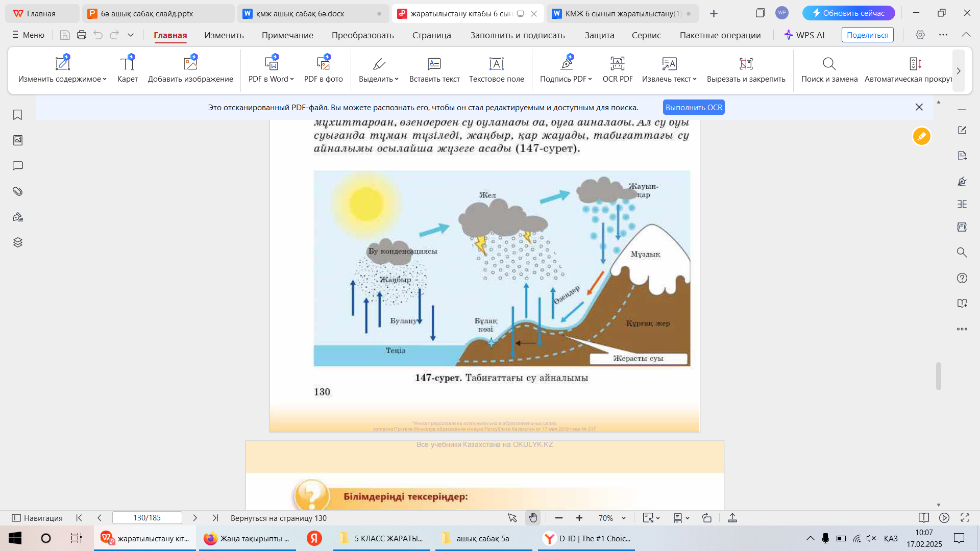Select the Caret (Карет) tool
Image resolution: width=980 pixels, height=551 pixels.
127,64
